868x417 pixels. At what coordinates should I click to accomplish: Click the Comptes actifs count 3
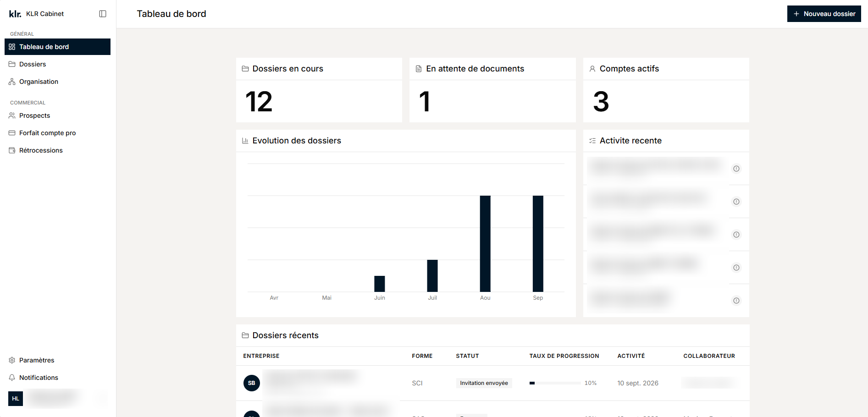click(601, 102)
